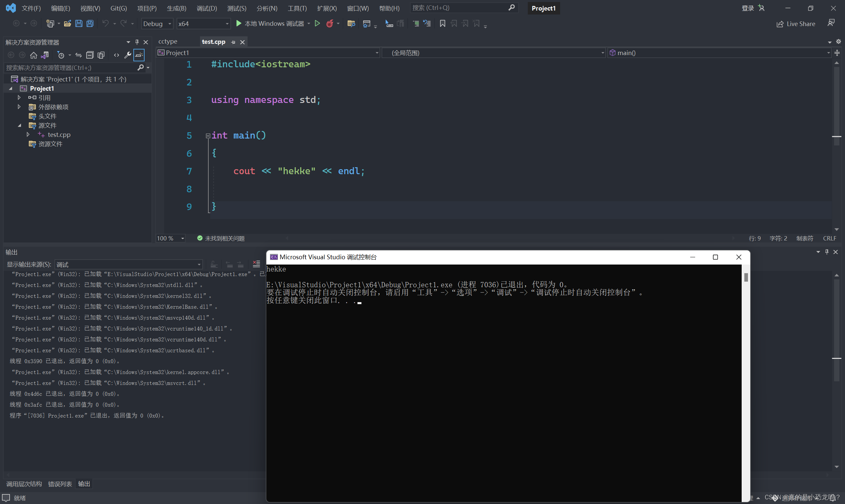Toggle Preview Selected Items button
This screenshot has width=845, height=504.
click(139, 55)
